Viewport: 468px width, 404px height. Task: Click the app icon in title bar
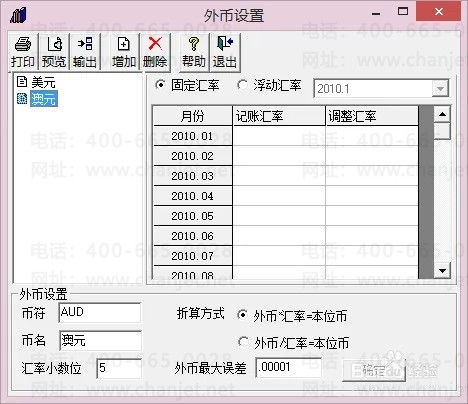tap(18, 15)
